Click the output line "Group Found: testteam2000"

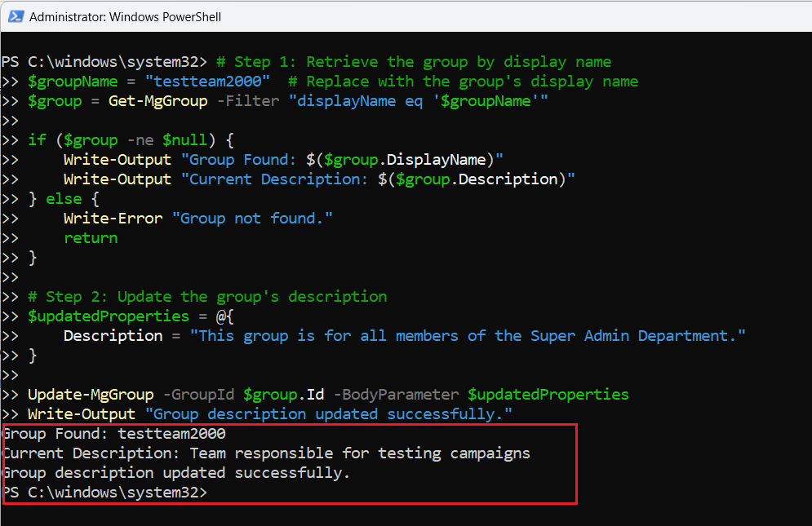coord(114,433)
